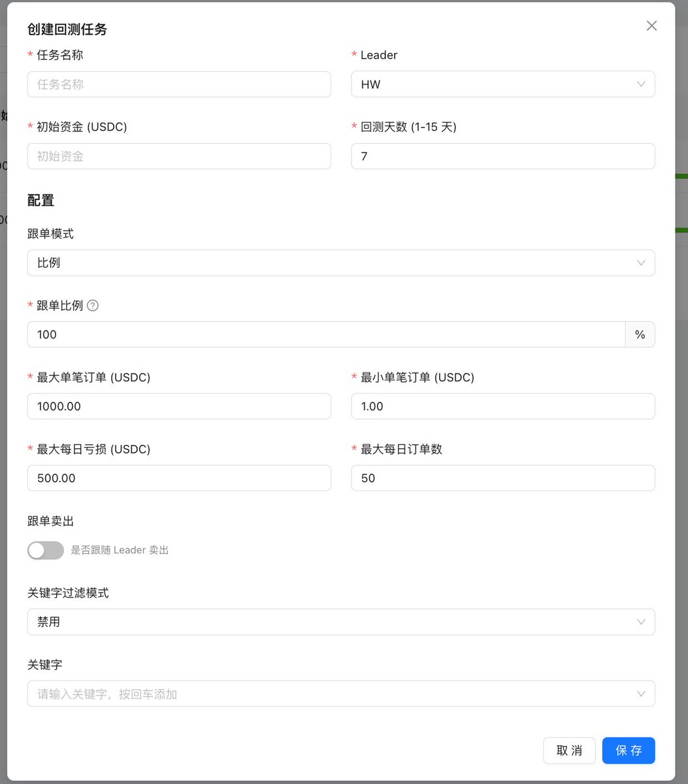688x784 pixels.
Task: Click the 初始资金 (USDC) label
Action: pyautogui.click(x=82, y=127)
